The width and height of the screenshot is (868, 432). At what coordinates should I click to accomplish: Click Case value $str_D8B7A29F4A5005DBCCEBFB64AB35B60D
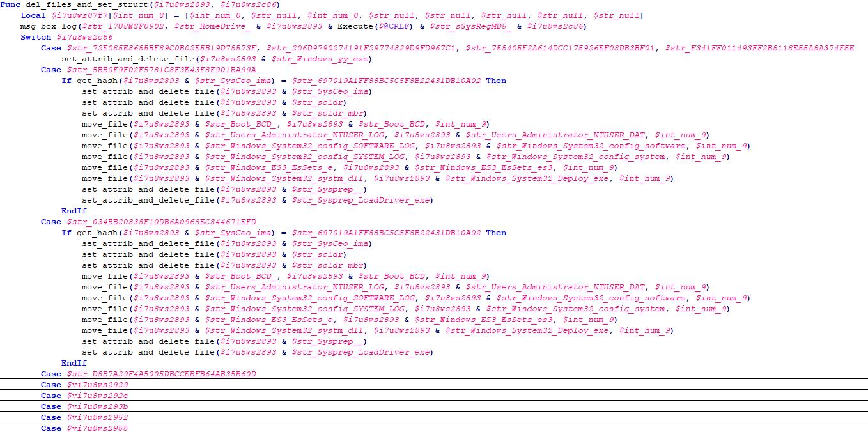coord(161,374)
